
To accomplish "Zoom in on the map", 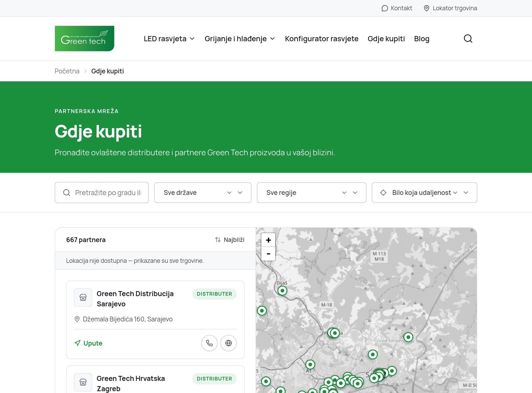I will [268, 240].
